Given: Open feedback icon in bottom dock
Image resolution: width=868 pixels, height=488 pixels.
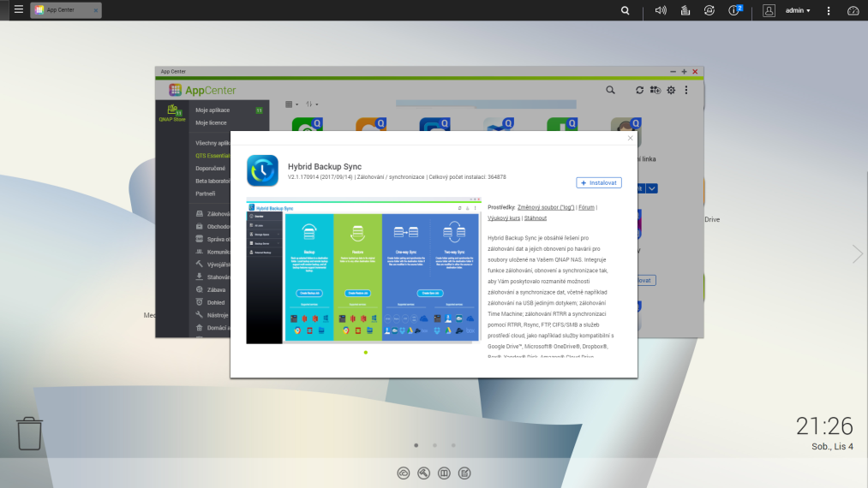Looking at the screenshot, I should coord(464,473).
